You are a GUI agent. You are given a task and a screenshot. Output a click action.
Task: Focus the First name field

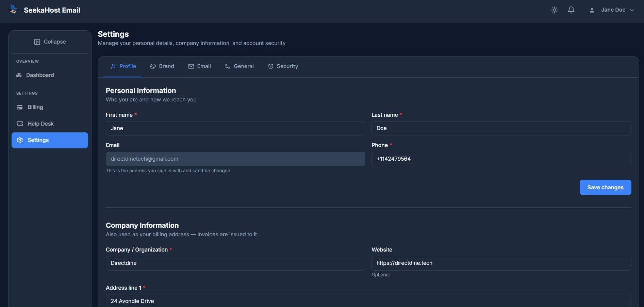[x=235, y=128]
